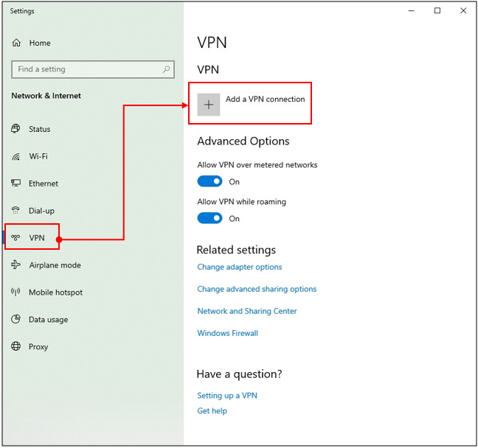Click the Proxy globe icon
Viewport: 478px width, 448px height.
15,346
